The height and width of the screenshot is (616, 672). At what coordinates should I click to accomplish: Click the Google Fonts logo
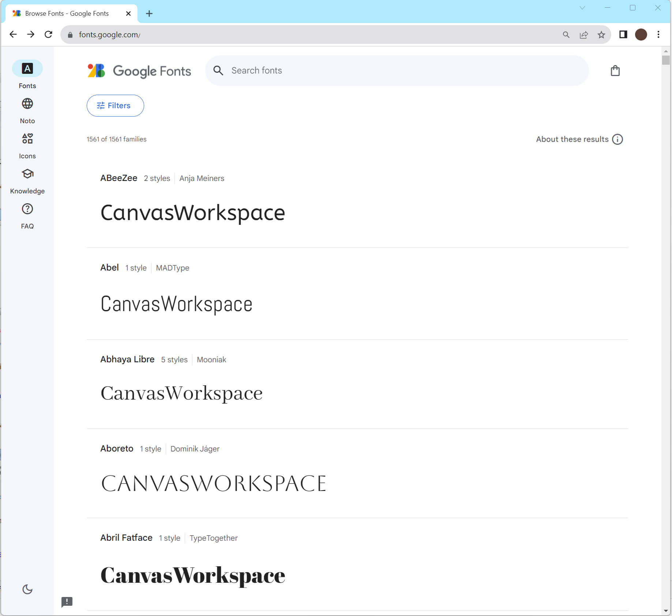(x=139, y=71)
